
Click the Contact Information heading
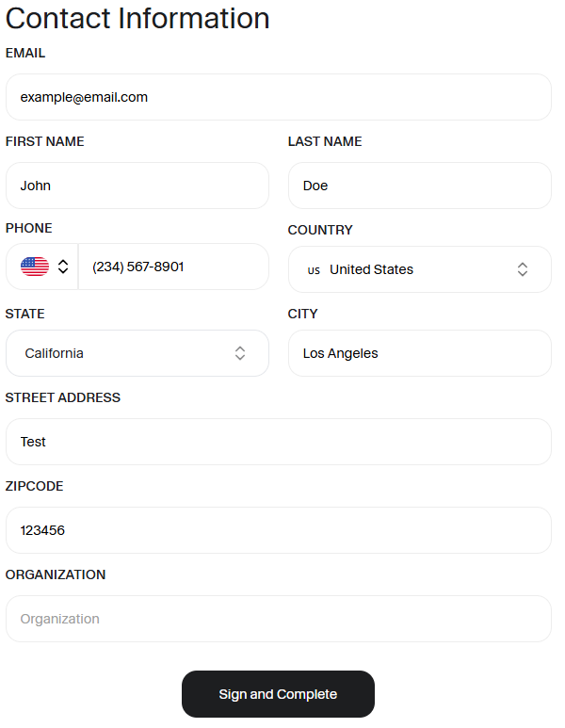pyautogui.click(x=137, y=18)
